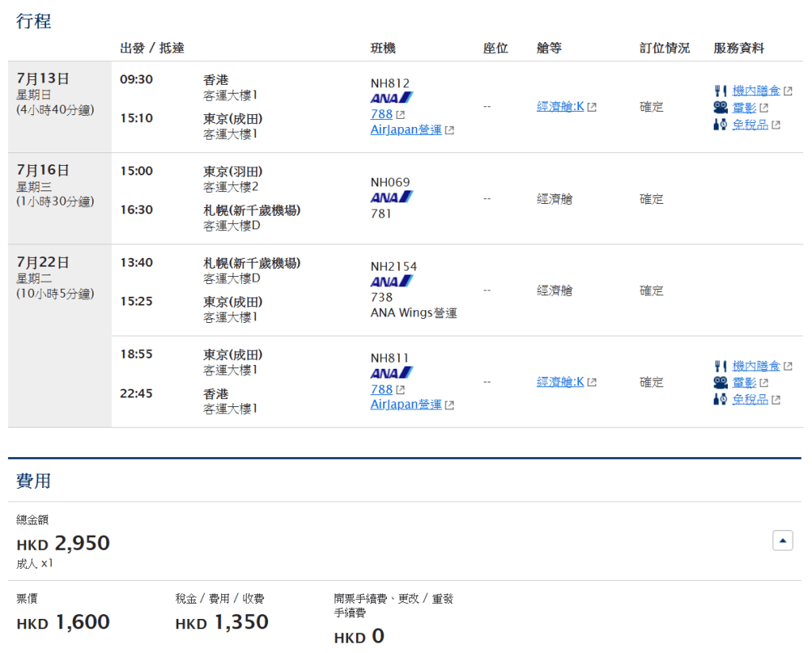The width and height of the screenshot is (812, 653).
Task: Open in-flight meal link for NH811
Action: tap(756, 366)
